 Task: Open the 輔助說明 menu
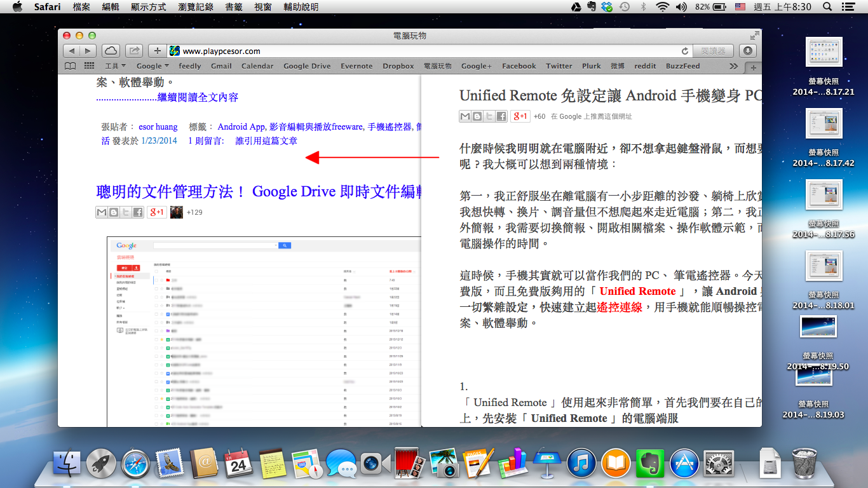pos(301,7)
